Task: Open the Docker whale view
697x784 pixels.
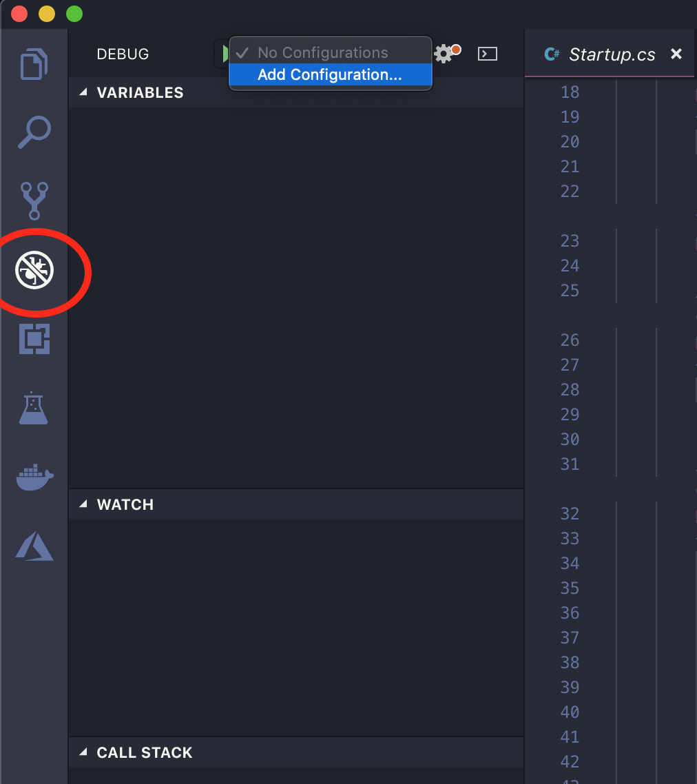Action: (34, 477)
